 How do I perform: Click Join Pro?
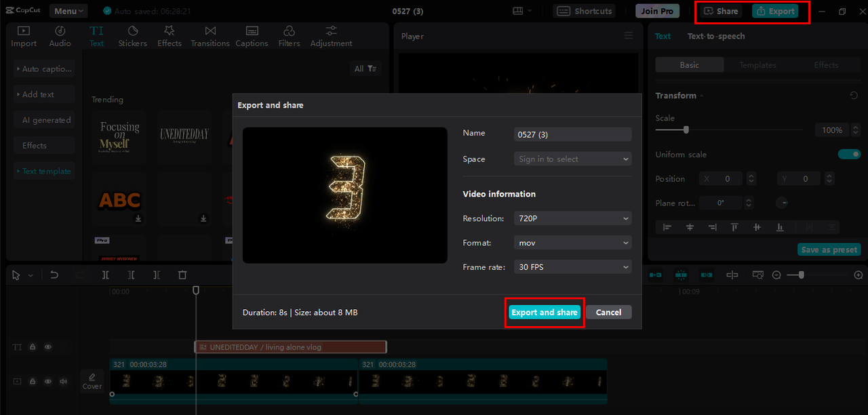[657, 11]
